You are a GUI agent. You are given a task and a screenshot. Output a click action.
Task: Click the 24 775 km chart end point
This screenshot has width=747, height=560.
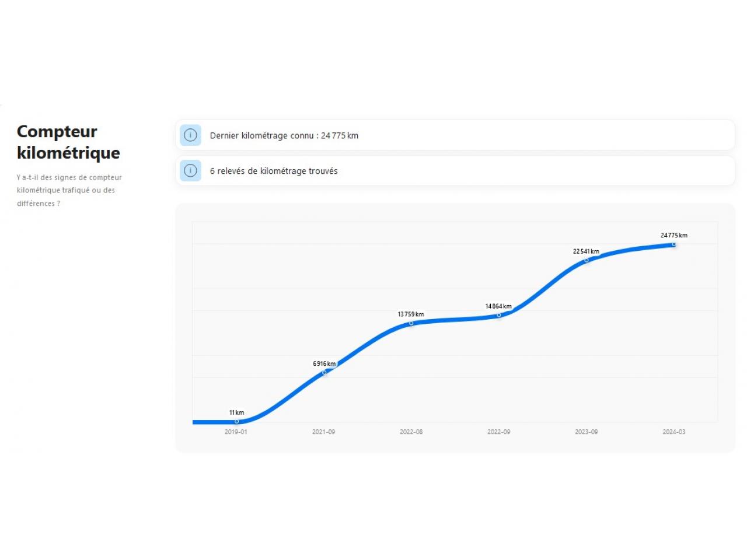(673, 244)
